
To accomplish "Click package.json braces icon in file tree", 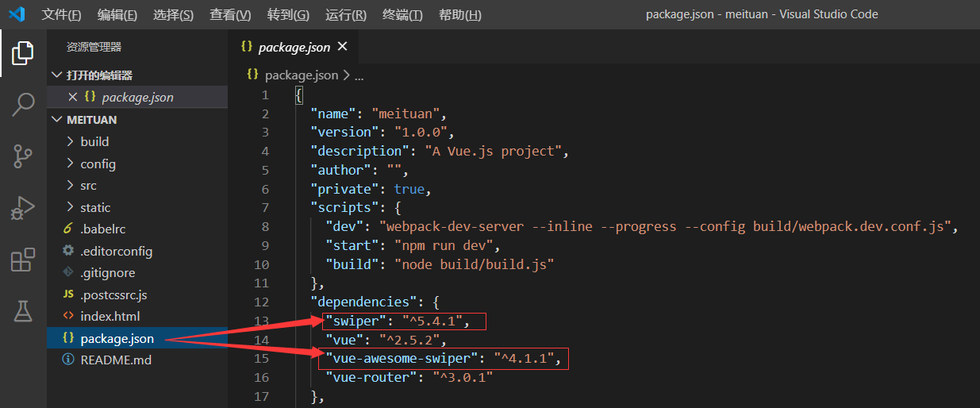I will (x=68, y=338).
